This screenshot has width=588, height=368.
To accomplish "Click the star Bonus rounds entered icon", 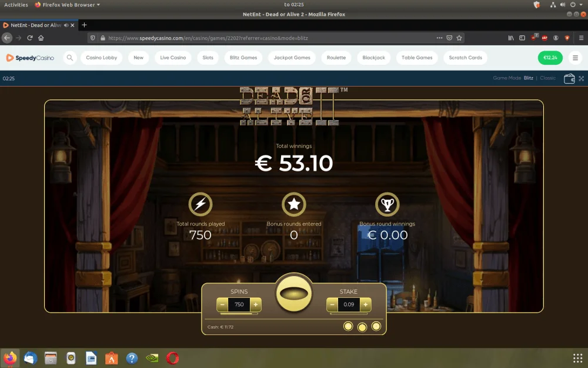I will tap(293, 204).
